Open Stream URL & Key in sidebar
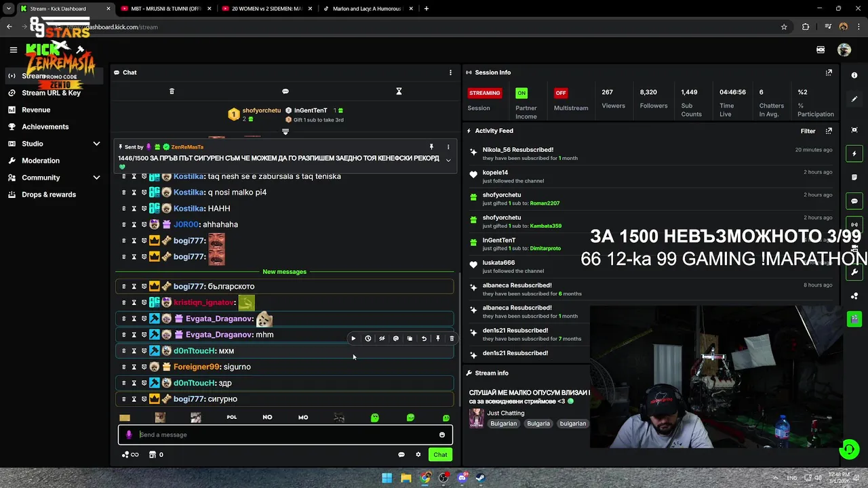The image size is (868, 488). (51, 93)
